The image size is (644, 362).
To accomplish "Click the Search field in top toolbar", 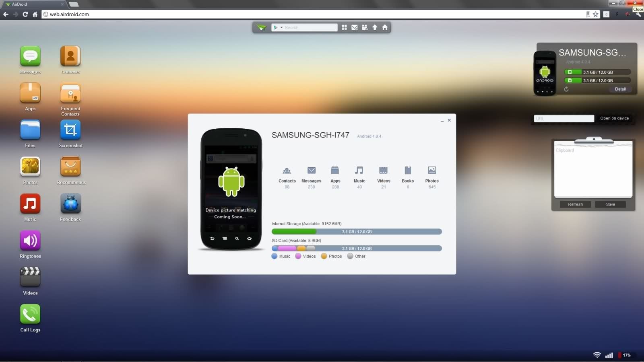I will click(x=310, y=27).
